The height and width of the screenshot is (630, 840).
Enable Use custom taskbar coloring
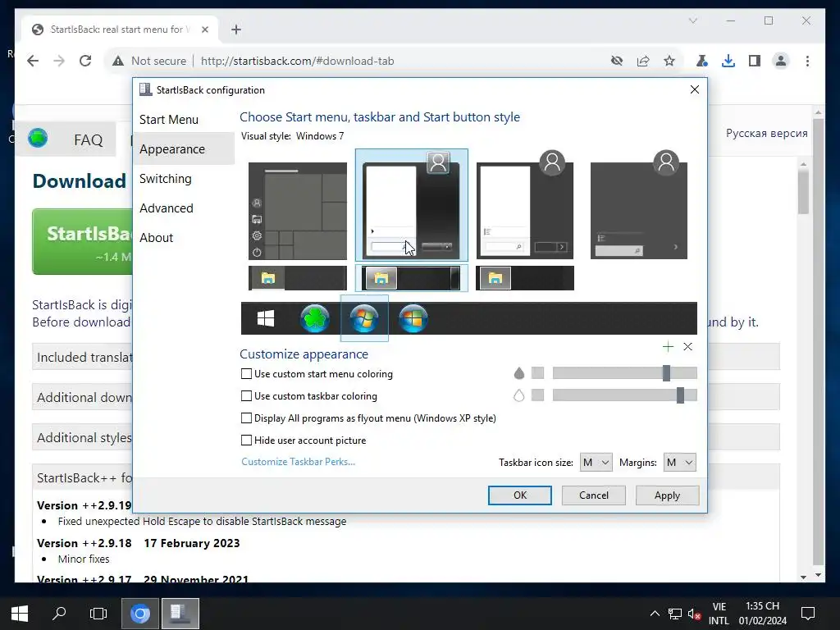click(x=246, y=396)
